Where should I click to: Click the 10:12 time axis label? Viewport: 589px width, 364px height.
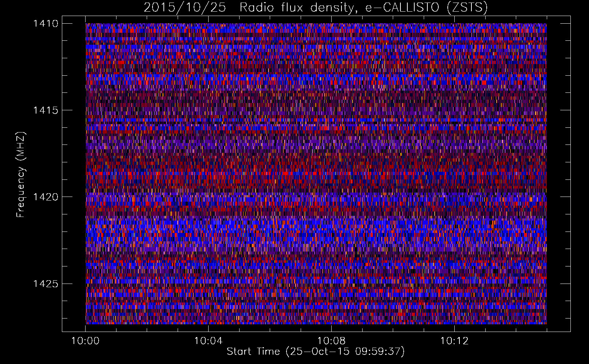point(454,341)
